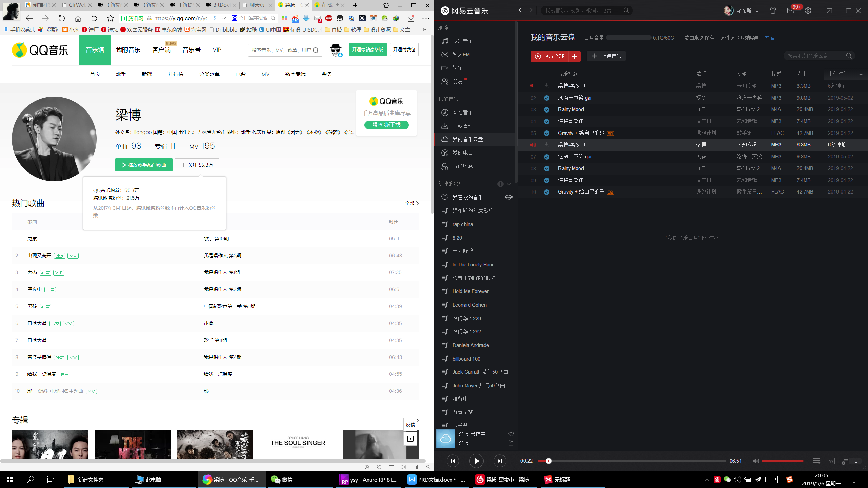
Task: Click the 播放歌手热门歌曲 button
Action: pyautogui.click(x=143, y=165)
